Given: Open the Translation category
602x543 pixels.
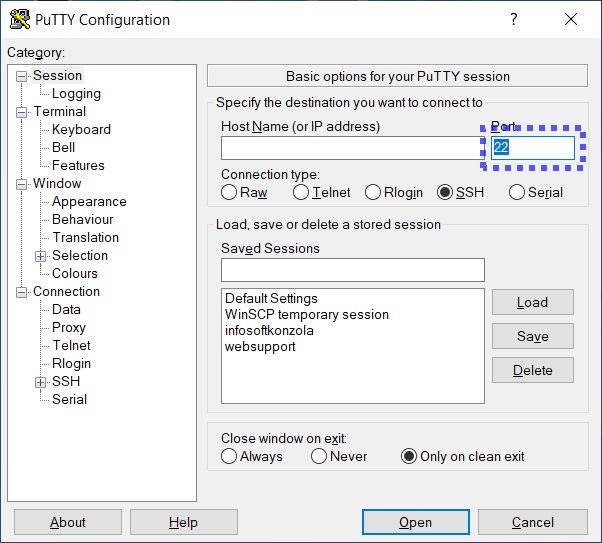Looking at the screenshot, I should pos(86,237).
